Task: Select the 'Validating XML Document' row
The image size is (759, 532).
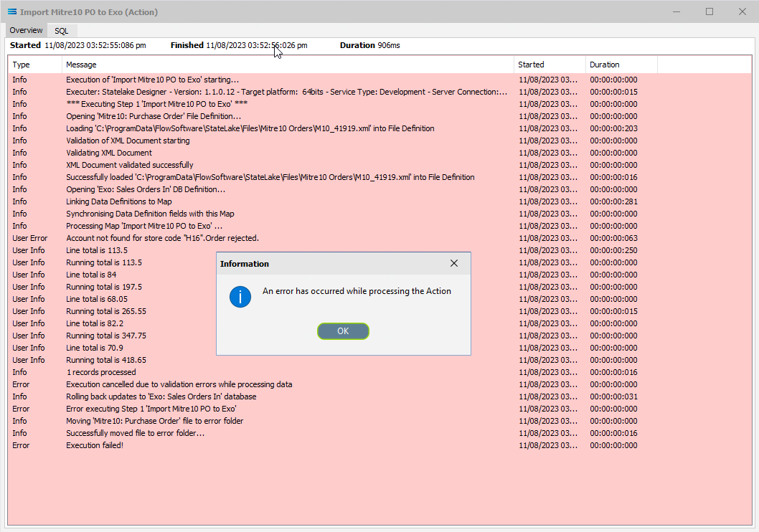Action: pyautogui.click(x=379, y=153)
